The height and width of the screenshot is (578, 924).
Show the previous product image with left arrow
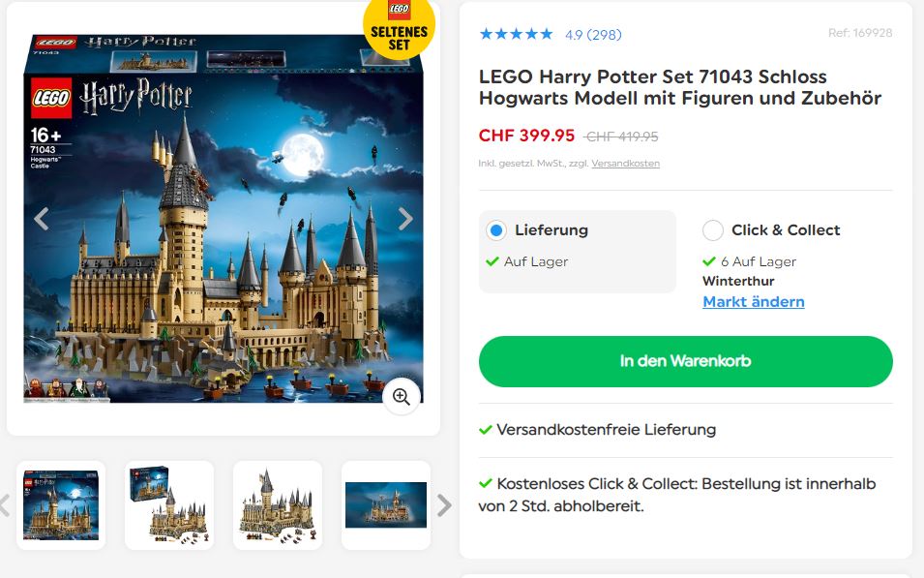tap(42, 219)
